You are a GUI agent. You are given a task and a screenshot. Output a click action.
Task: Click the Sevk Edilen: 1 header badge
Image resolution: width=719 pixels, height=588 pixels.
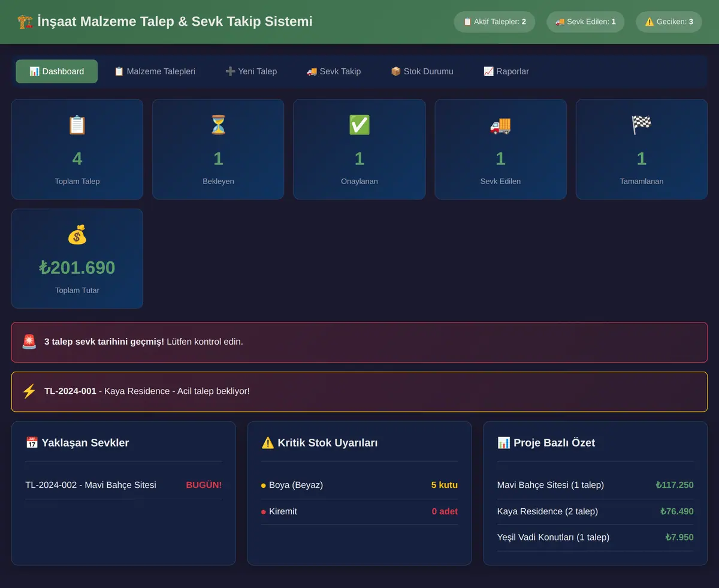(x=585, y=22)
